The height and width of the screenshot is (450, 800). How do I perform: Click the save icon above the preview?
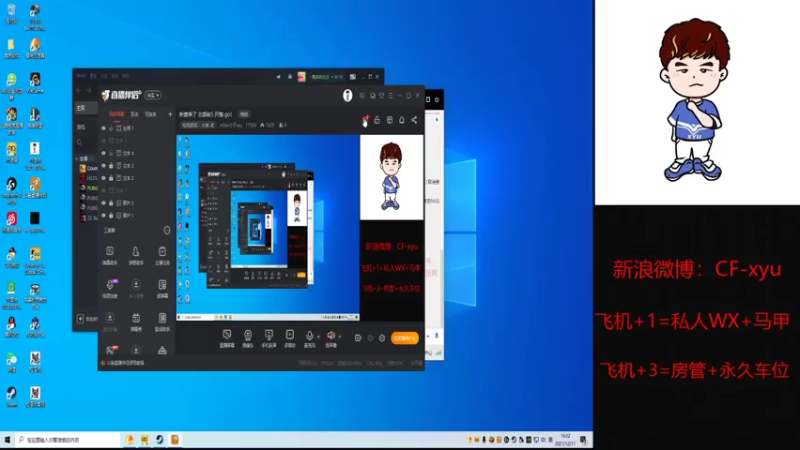tap(390, 120)
